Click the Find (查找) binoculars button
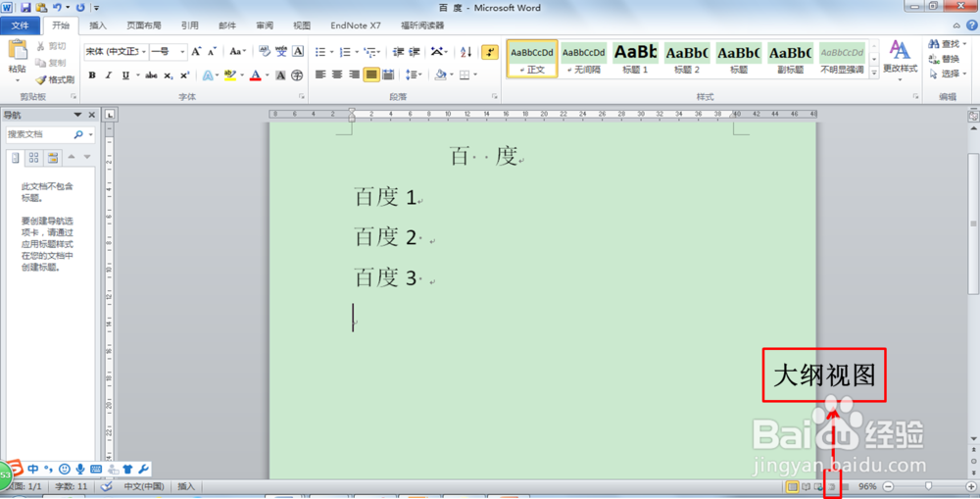 pyautogui.click(x=947, y=44)
